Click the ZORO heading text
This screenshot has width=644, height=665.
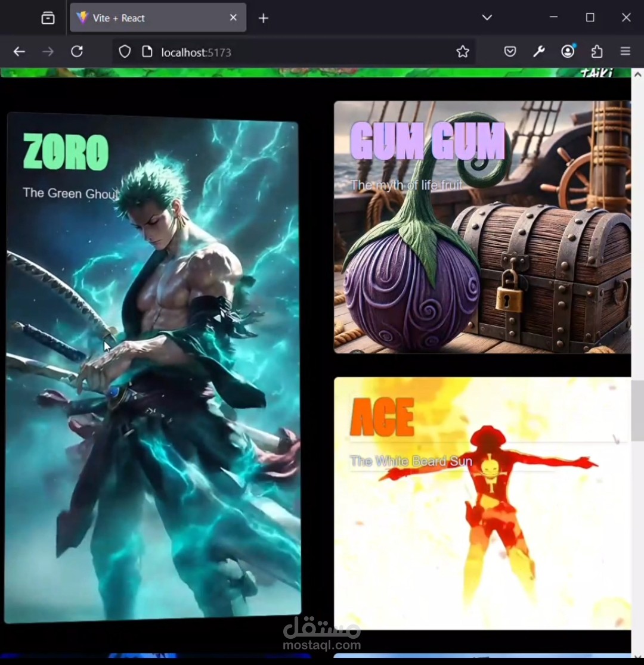[x=66, y=152]
